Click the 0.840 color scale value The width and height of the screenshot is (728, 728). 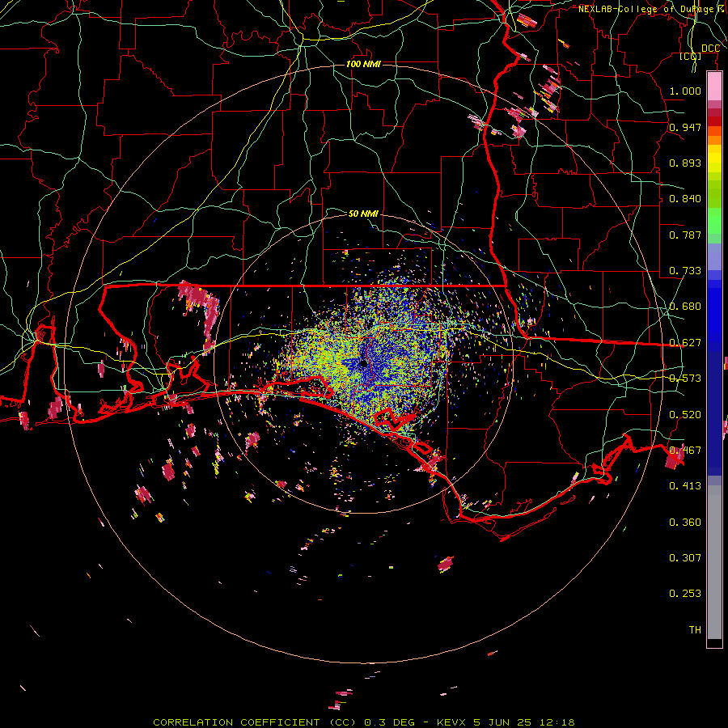[x=685, y=199]
